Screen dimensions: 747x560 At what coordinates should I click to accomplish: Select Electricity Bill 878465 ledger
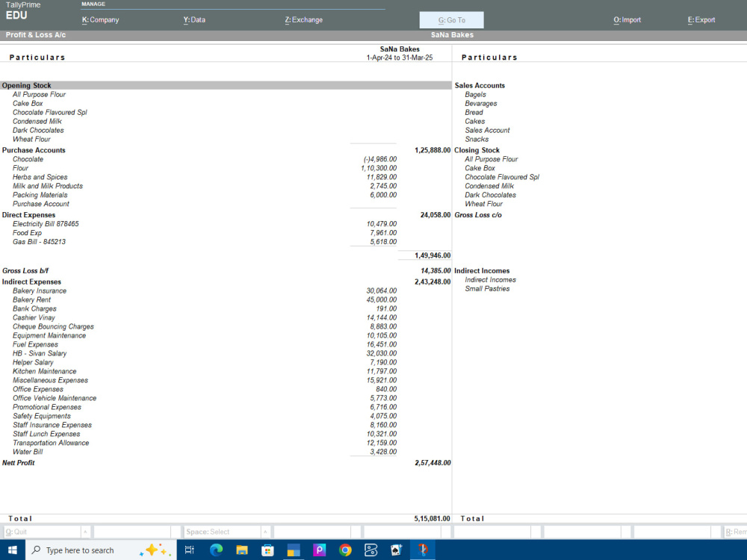(46, 224)
